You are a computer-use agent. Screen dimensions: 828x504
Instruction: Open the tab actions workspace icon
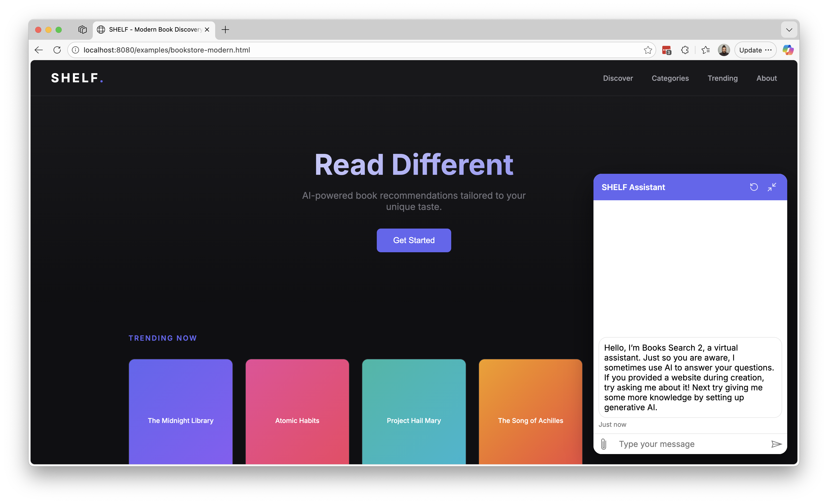tap(82, 30)
